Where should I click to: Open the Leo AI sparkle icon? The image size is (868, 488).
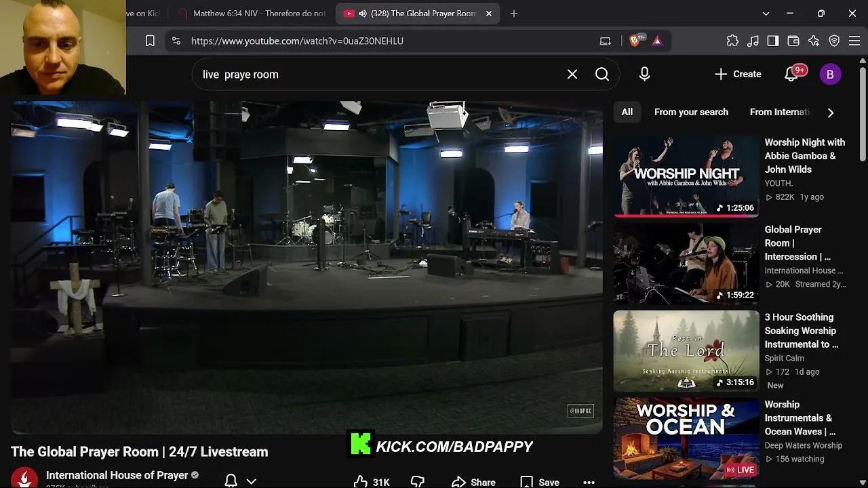point(814,41)
